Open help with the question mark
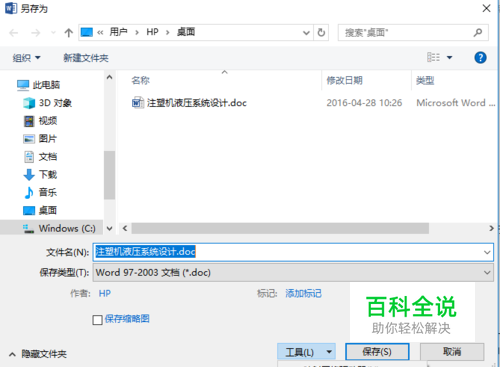Viewport: 500px width, 367px height. [480, 58]
